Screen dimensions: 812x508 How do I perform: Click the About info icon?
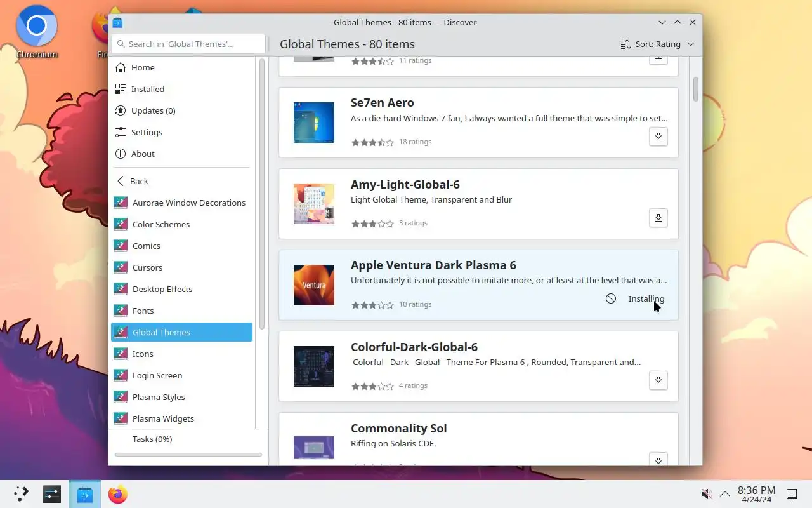click(x=121, y=154)
